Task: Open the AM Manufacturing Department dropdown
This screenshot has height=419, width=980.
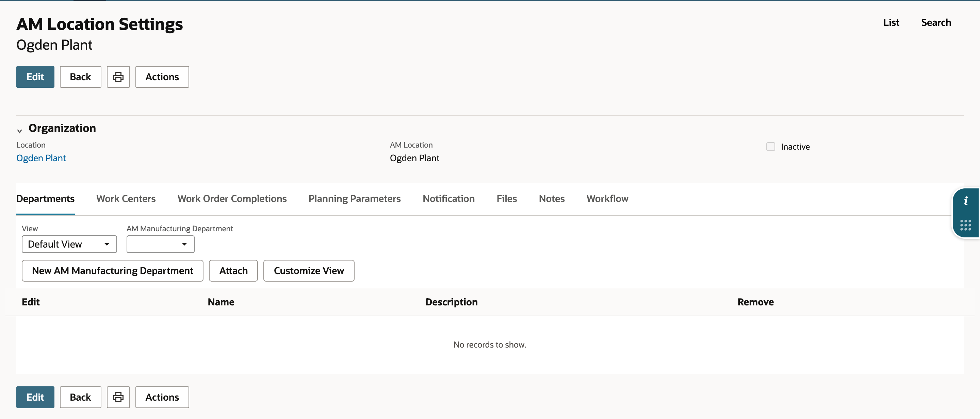Action: click(161, 244)
